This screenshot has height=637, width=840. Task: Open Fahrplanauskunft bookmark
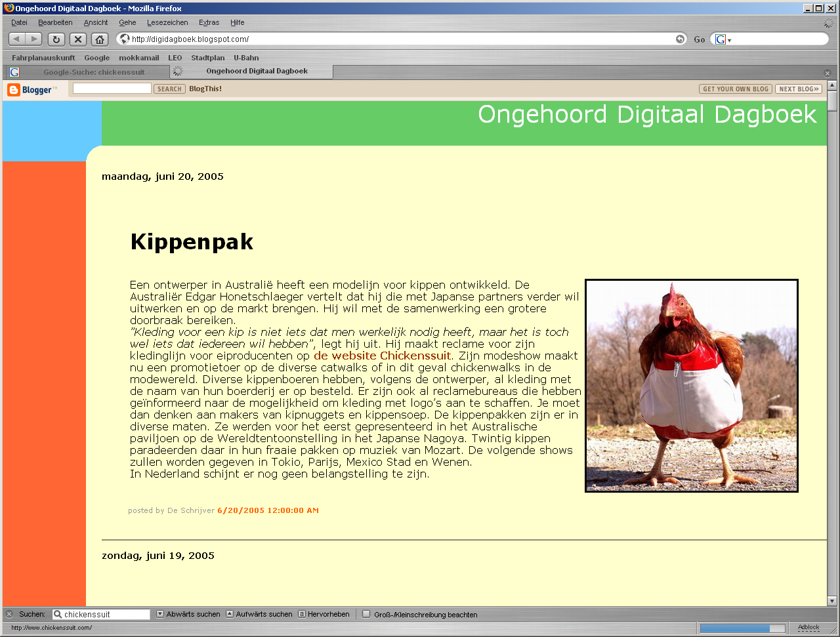(43, 58)
